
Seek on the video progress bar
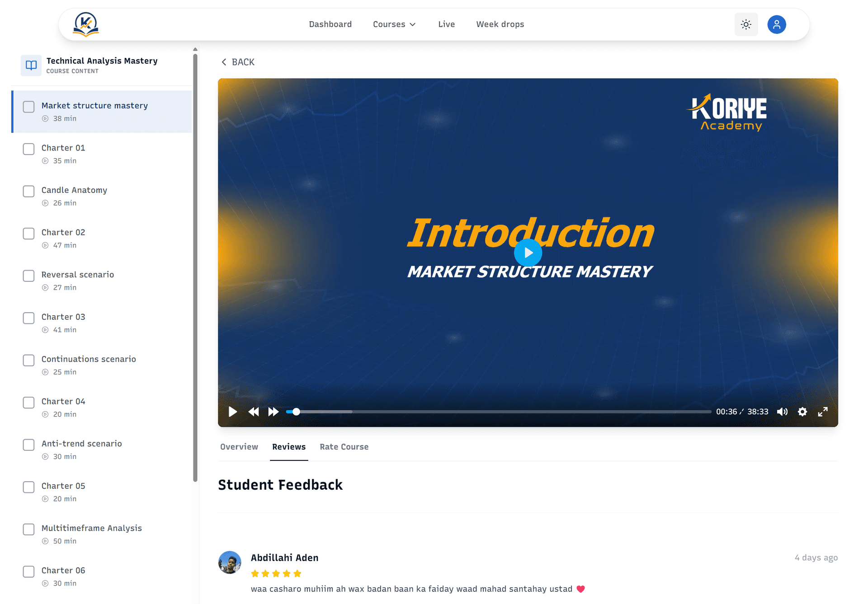coord(497,412)
